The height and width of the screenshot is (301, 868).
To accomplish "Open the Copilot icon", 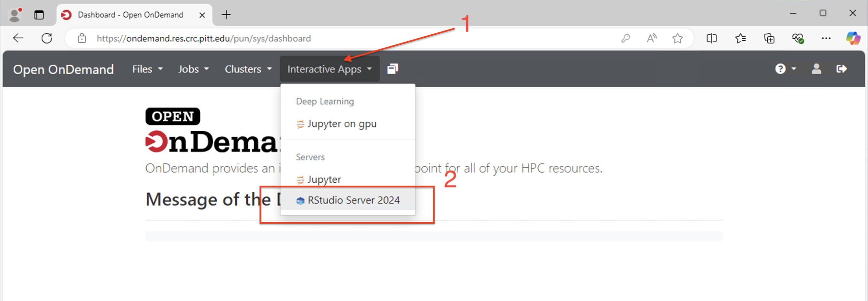I will pyautogui.click(x=853, y=38).
